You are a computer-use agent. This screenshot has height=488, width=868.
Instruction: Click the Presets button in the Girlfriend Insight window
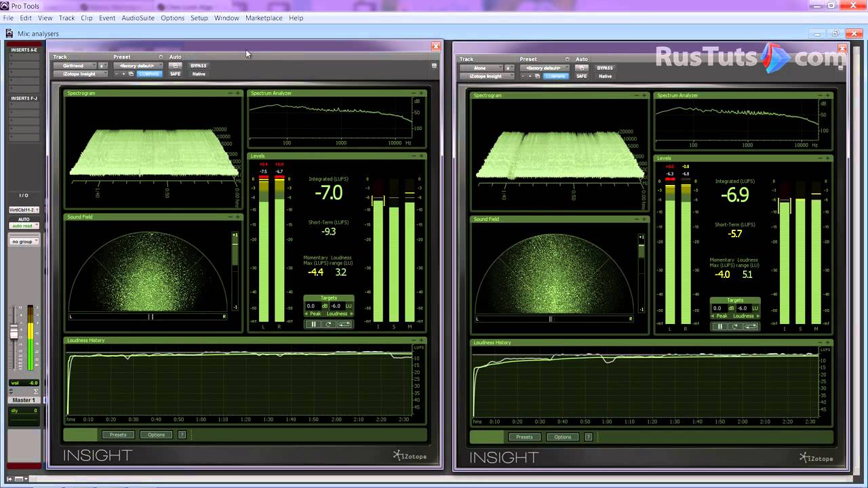[x=118, y=434]
